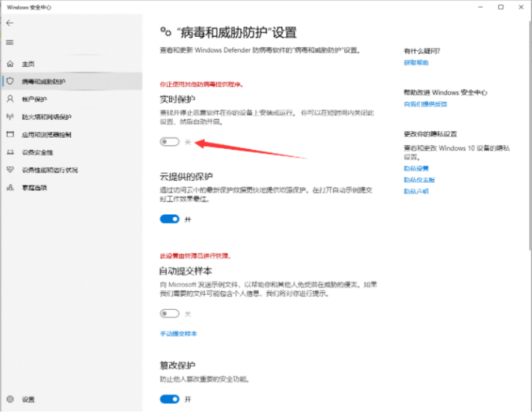Click the page title “病毒和威胁防护”设置

[237, 33]
